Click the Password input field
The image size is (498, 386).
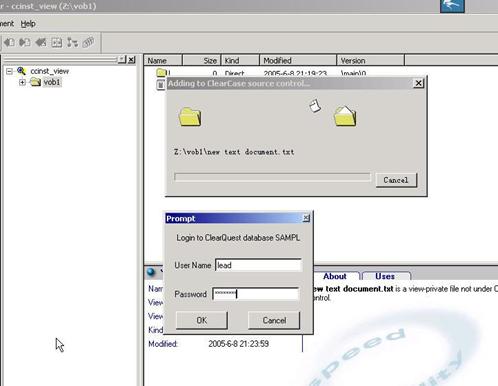(256, 294)
